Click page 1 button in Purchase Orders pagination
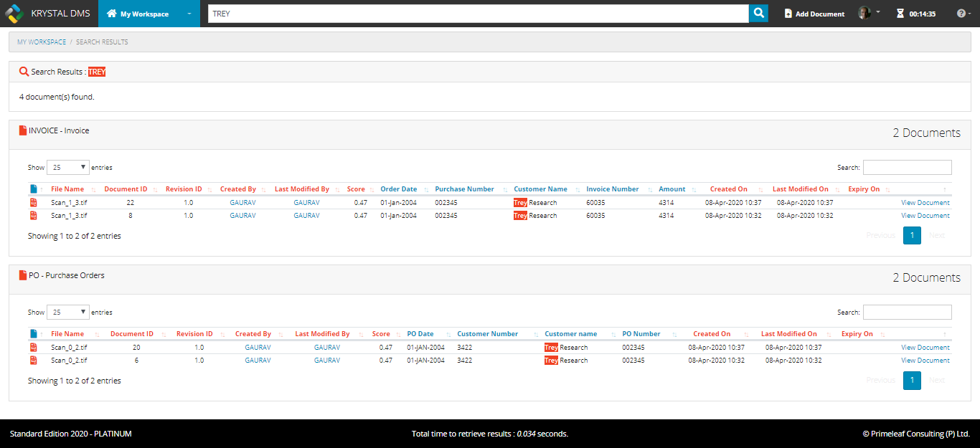This screenshot has height=448, width=980. (x=911, y=380)
